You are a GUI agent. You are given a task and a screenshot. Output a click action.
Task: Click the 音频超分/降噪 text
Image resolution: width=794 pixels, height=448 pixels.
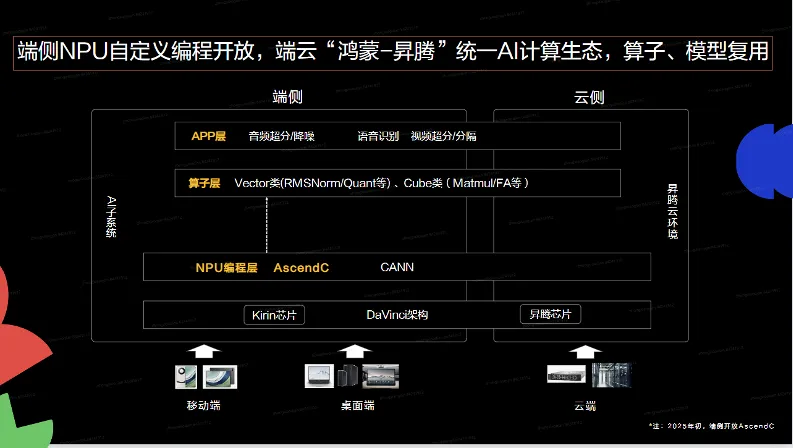tap(282, 136)
